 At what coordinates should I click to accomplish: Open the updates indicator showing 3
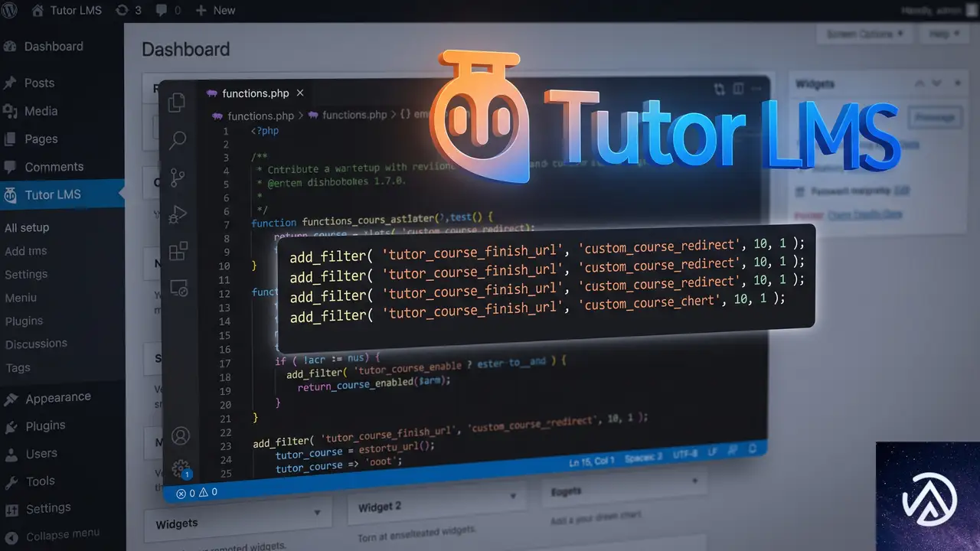tap(127, 11)
